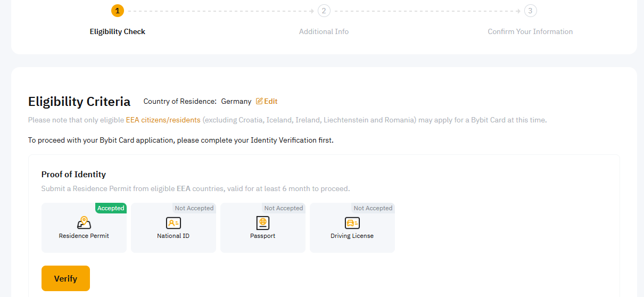Image resolution: width=644 pixels, height=297 pixels.
Task: Click step 3 circle in progress bar
Action: click(530, 11)
